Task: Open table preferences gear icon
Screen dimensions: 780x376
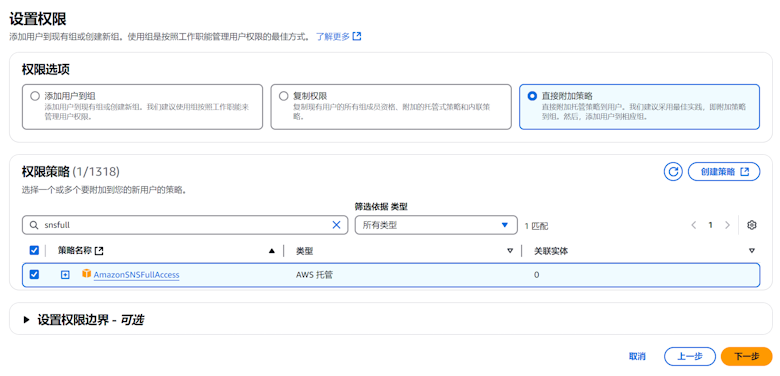Action: click(752, 225)
